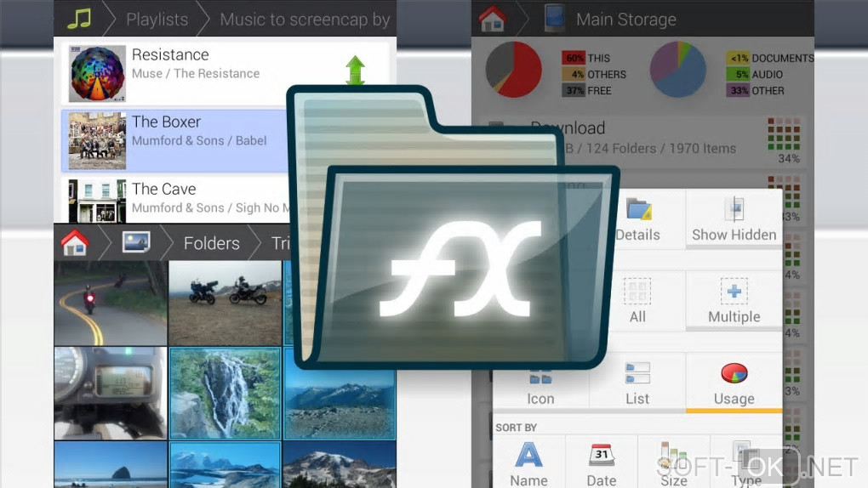Switch to Usage view
Image resolution: width=868 pixels, height=488 pixels.
(x=734, y=383)
